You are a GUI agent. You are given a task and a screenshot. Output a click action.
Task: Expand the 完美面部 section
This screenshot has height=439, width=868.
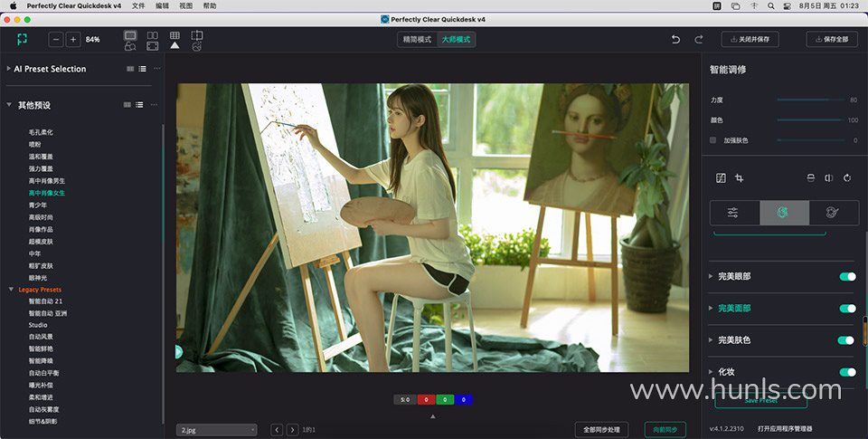pos(711,308)
